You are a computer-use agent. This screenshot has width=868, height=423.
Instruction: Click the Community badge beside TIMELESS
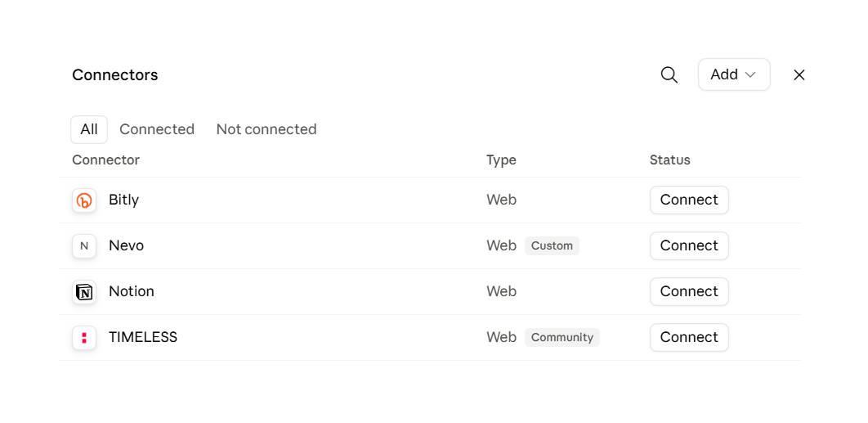click(562, 338)
